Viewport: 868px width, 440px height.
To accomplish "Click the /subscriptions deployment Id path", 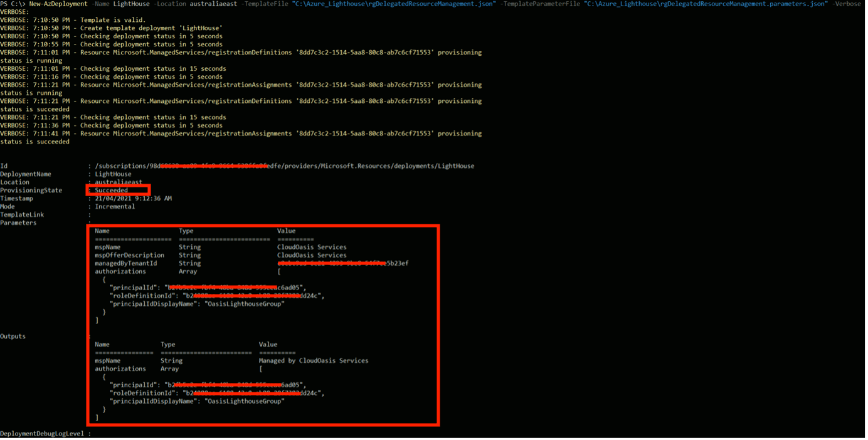I will click(285, 166).
